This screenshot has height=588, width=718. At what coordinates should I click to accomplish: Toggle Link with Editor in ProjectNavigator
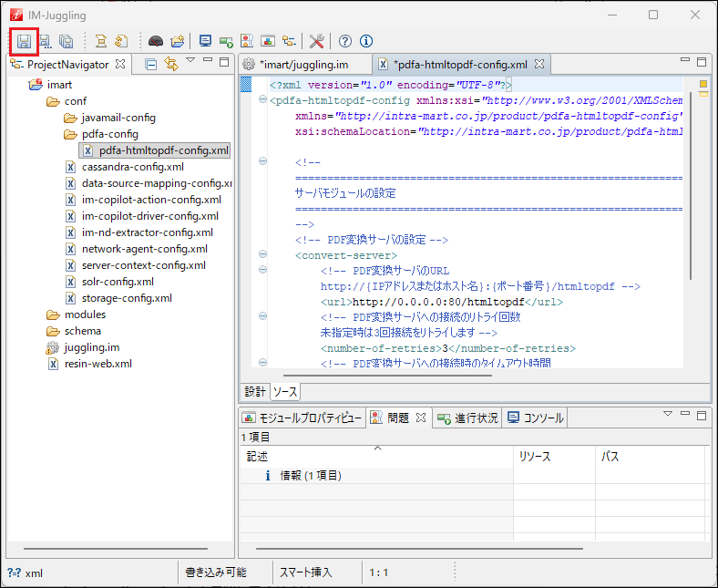click(170, 64)
